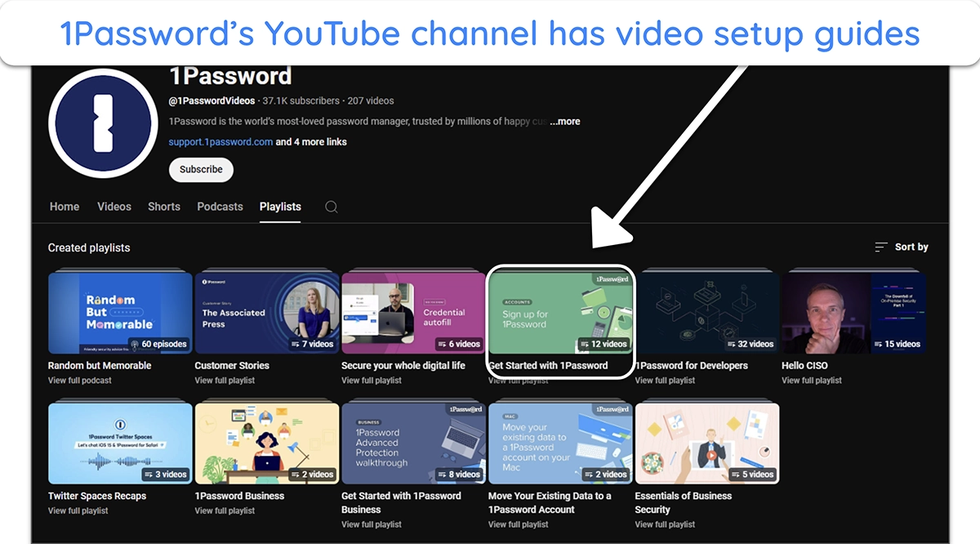Select the Playlists tab
This screenshot has height=544, width=980.
tap(280, 207)
